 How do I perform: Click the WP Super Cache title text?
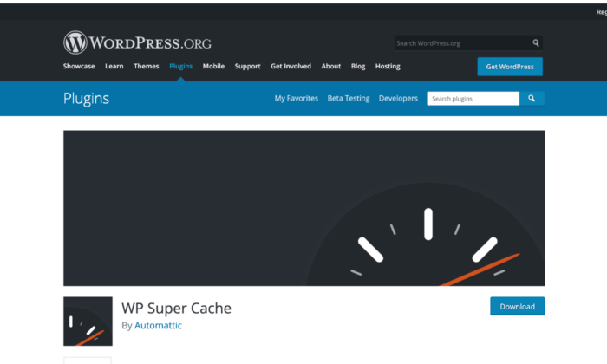(177, 308)
